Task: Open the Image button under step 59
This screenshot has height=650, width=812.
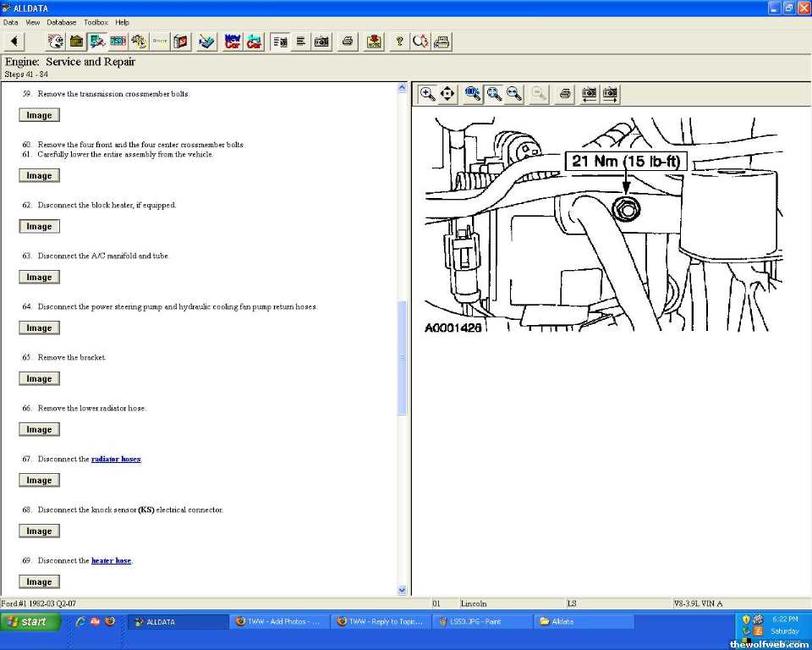Action: pyautogui.click(x=39, y=115)
